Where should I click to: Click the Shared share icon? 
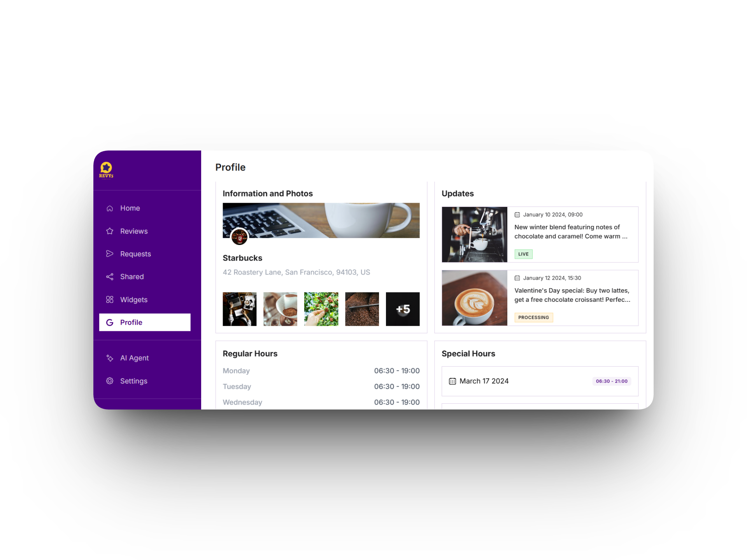(110, 277)
